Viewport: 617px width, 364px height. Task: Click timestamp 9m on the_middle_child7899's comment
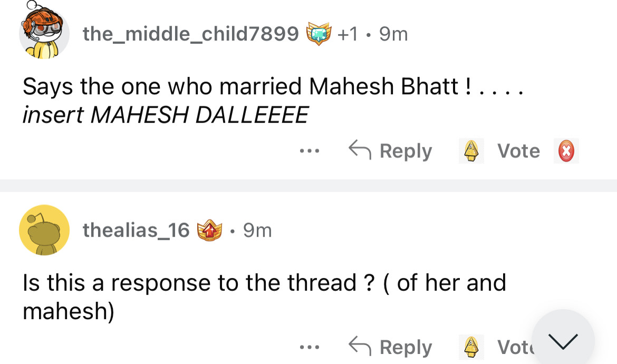393,34
